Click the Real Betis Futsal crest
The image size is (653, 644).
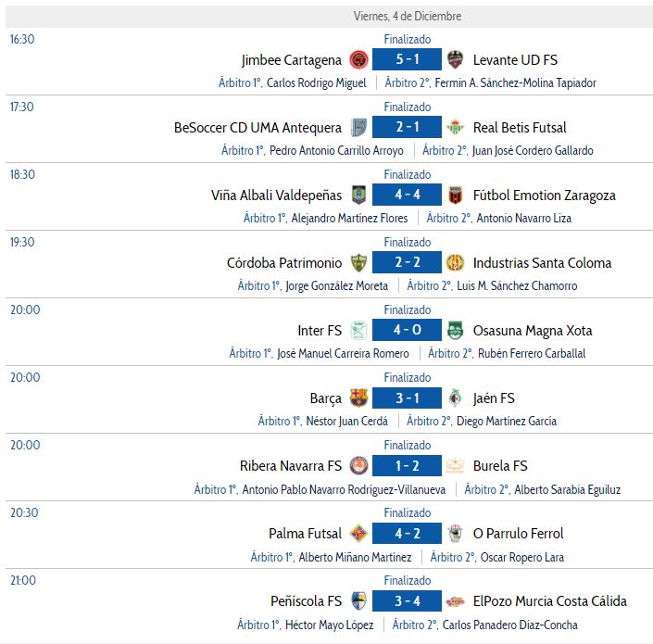[455, 127]
